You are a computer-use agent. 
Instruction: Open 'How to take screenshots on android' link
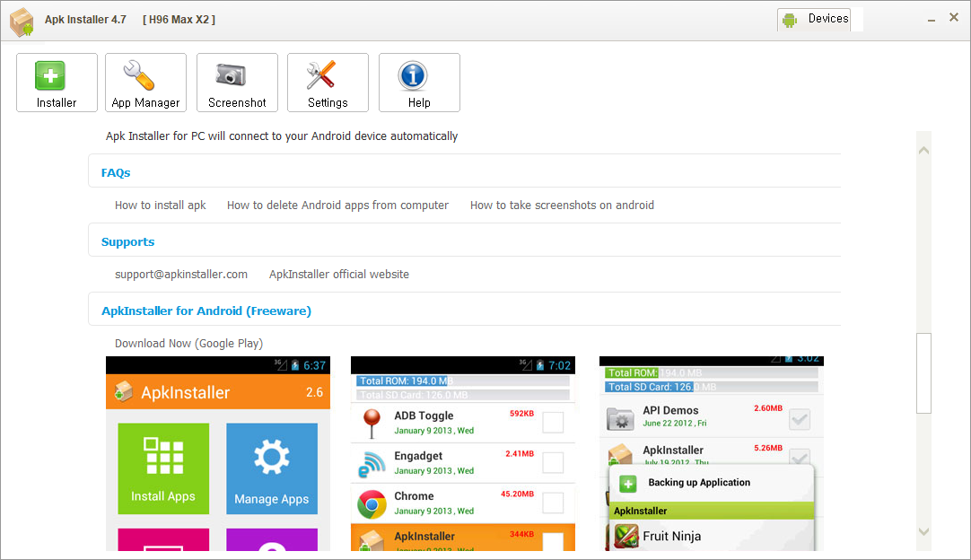tap(562, 205)
